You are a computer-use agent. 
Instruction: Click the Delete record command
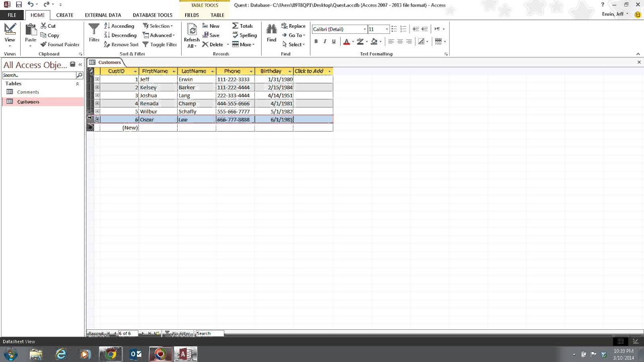coord(213,44)
